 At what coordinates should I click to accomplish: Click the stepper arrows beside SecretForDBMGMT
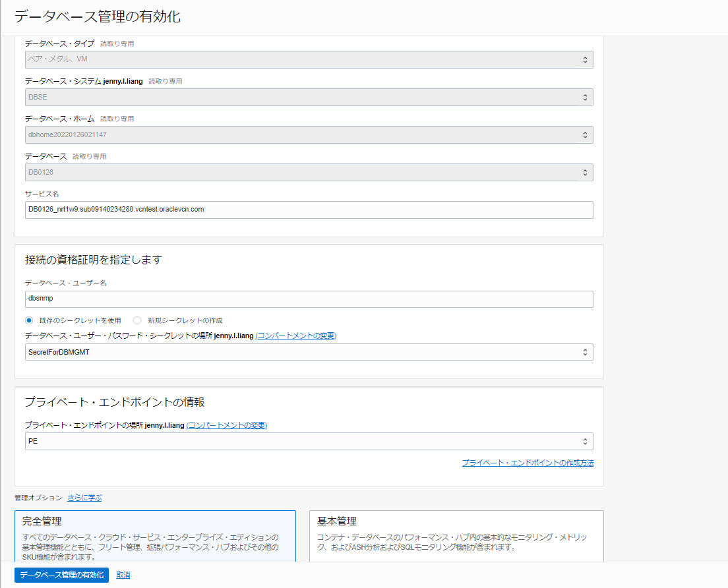point(586,351)
